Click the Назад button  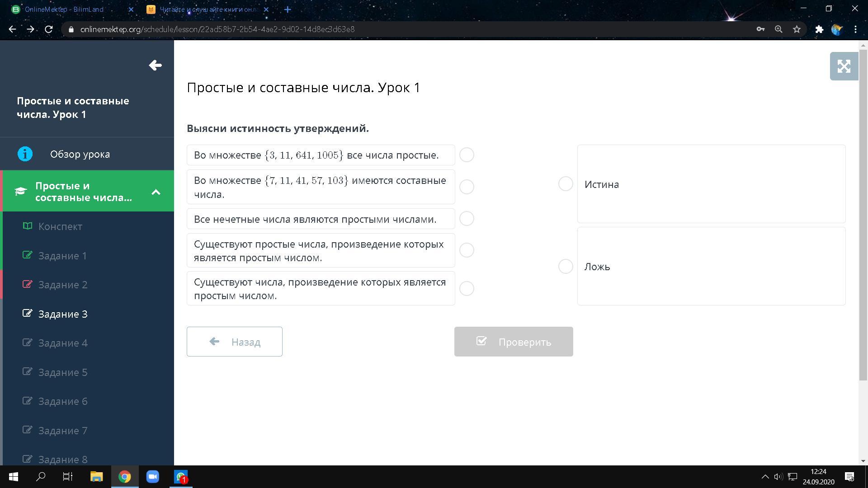click(234, 342)
